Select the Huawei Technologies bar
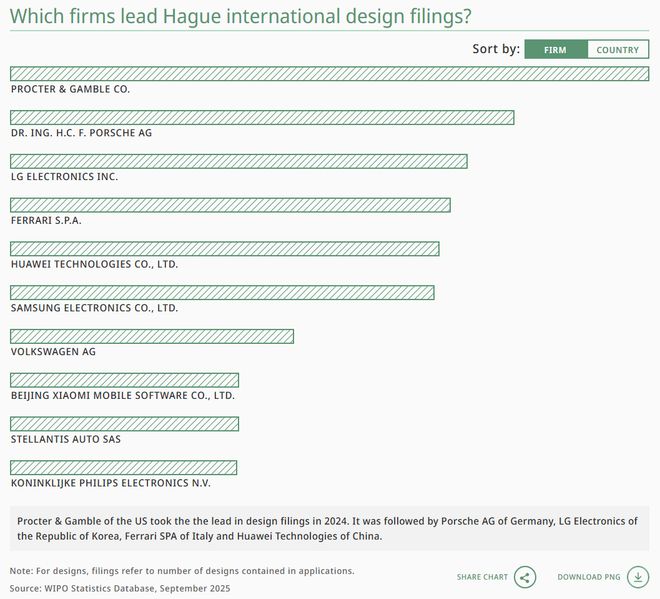 (x=225, y=249)
